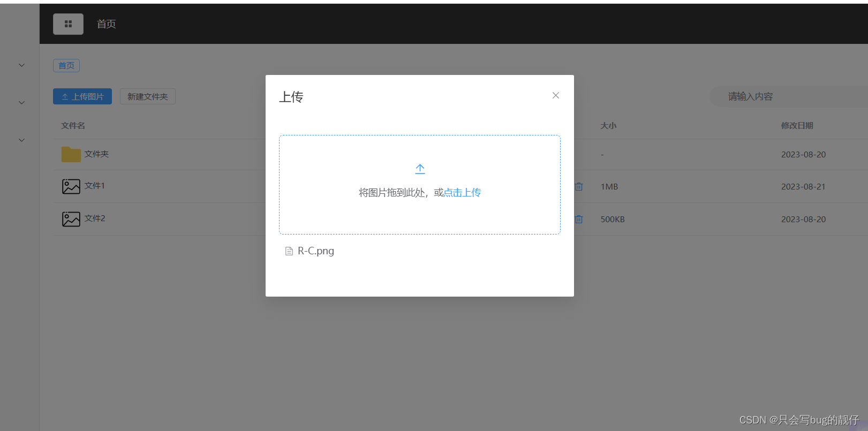
Task: Click the 文件夹 name text
Action: click(x=96, y=154)
